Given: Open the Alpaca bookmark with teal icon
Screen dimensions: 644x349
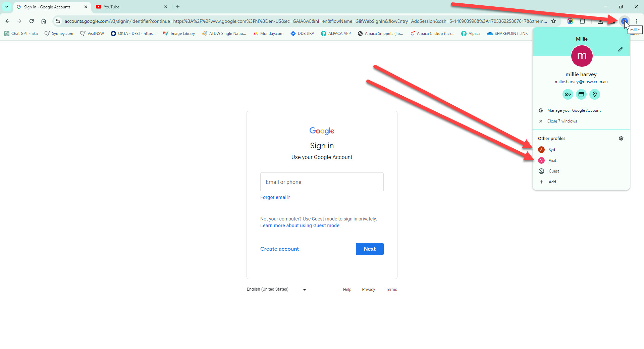Looking at the screenshot, I should point(471,34).
